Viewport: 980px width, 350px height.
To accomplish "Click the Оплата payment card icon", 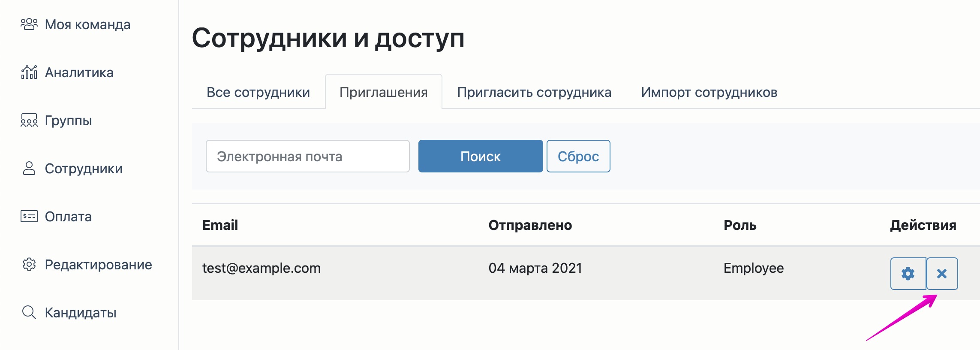I will click(29, 216).
